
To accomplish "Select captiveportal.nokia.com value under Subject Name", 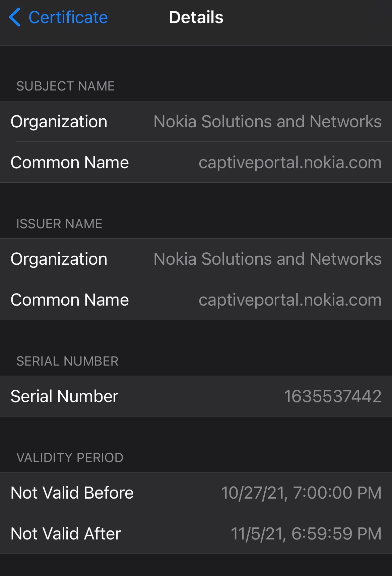I will [x=290, y=163].
